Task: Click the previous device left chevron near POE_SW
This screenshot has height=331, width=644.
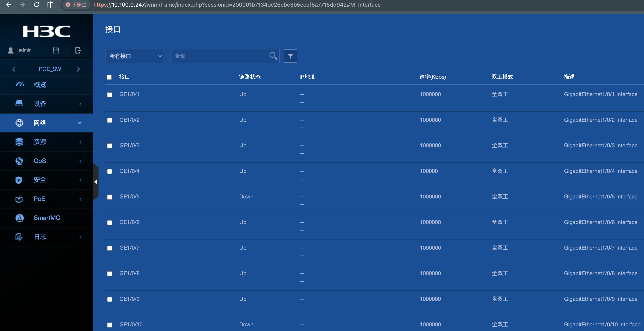Action: tap(14, 69)
